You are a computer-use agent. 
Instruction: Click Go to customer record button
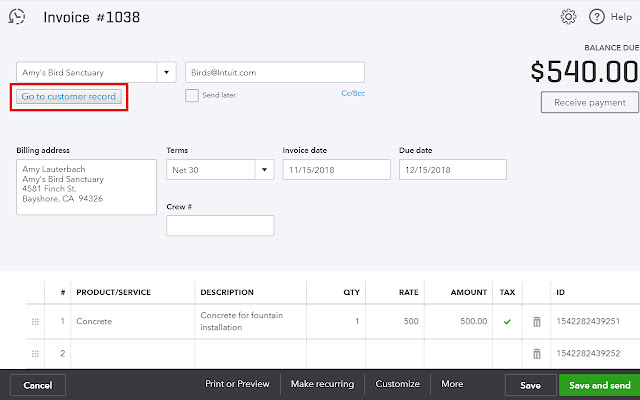pos(70,97)
